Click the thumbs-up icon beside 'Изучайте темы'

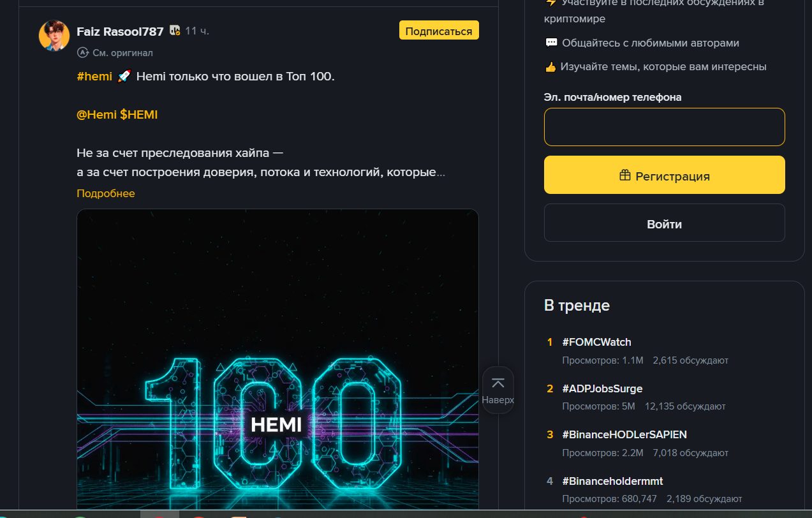pyautogui.click(x=550, y=66)
